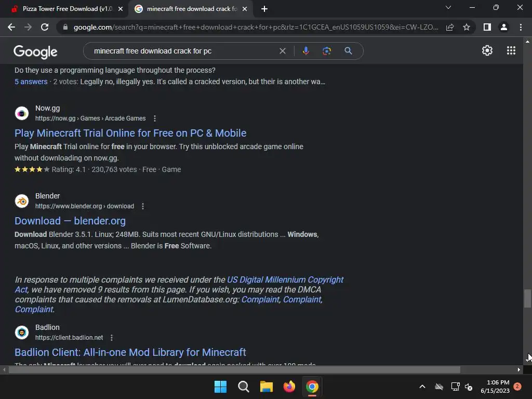
Task: Open Google quick settings gear
Action: click(487, 50)
